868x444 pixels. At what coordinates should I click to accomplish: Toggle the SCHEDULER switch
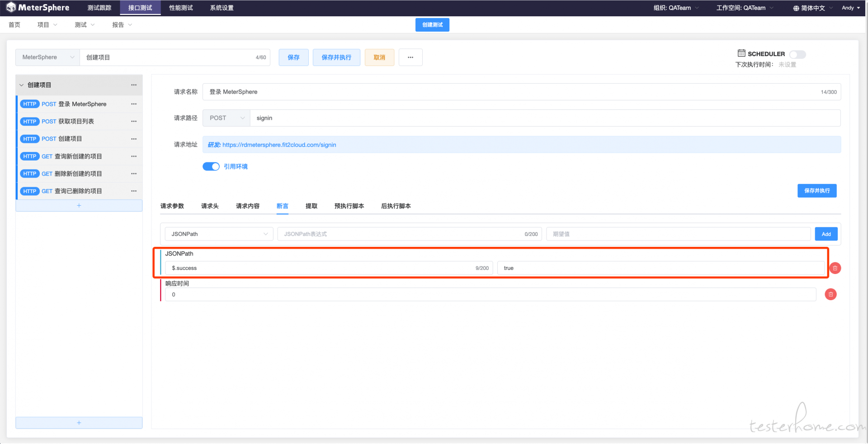(x=797, y=54)
